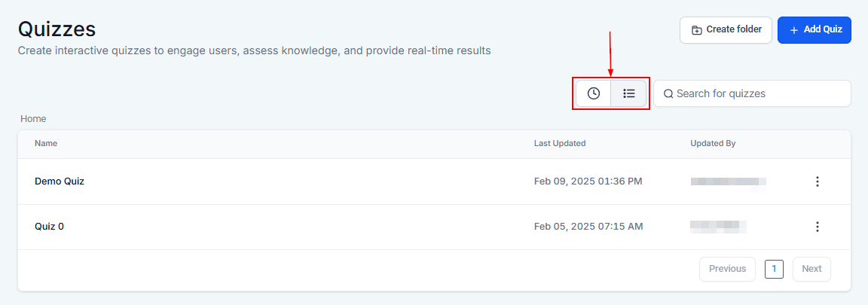
Task: Go to Previous page
Action: point(727,269)
